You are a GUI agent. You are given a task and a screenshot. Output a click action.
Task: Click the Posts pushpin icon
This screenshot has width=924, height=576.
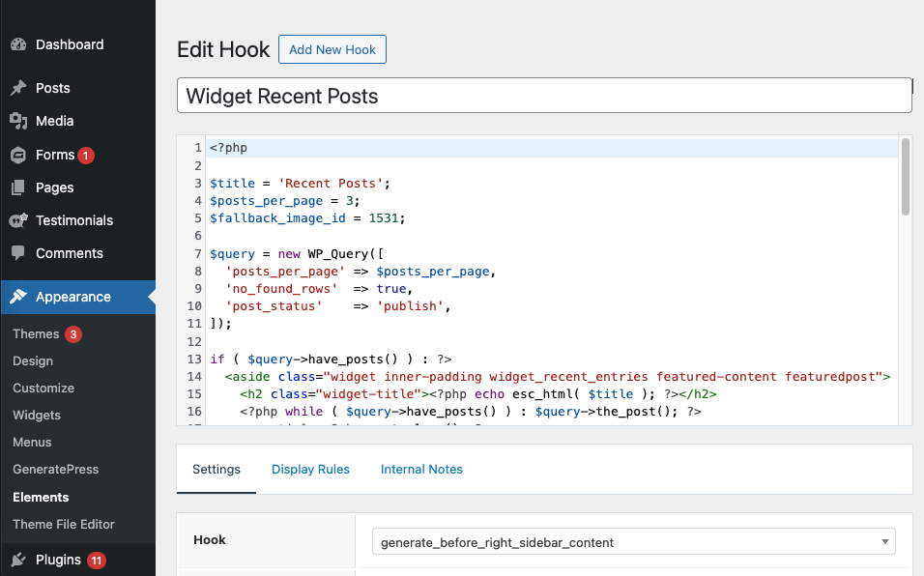pyautogui.click(x=18, y=88)
